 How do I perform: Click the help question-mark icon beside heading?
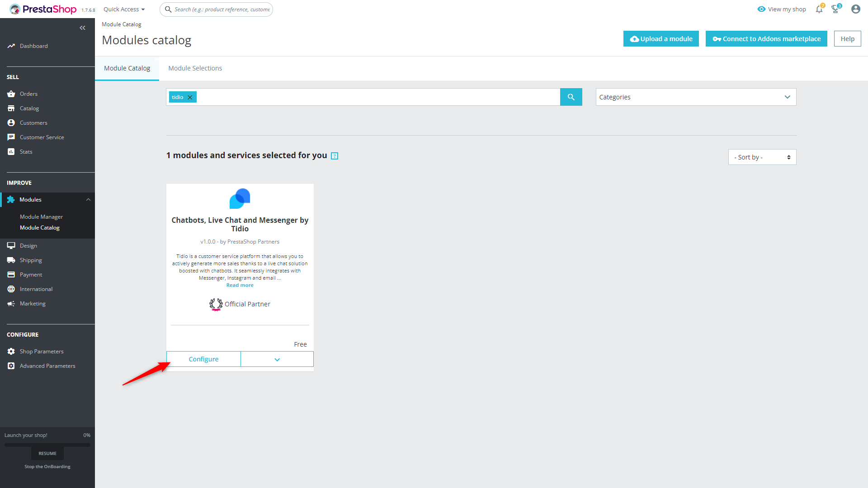[335, 156]
